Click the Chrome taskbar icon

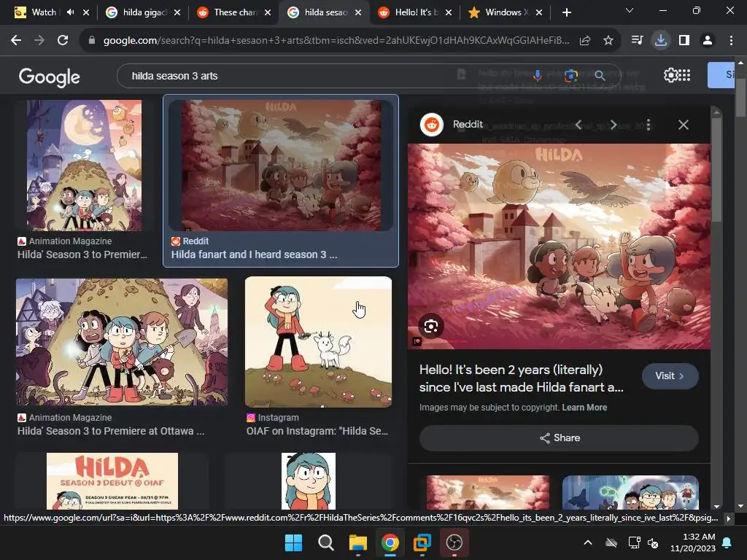coord(390,542)
